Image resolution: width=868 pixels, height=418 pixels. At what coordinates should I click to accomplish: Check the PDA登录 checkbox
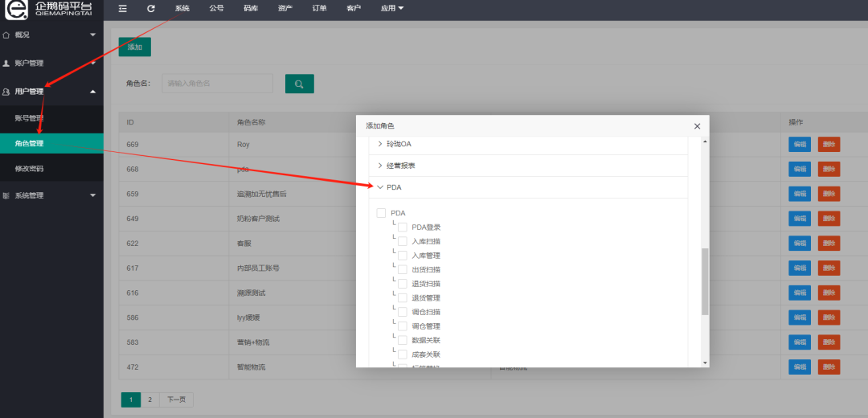[x=403, y=227]
